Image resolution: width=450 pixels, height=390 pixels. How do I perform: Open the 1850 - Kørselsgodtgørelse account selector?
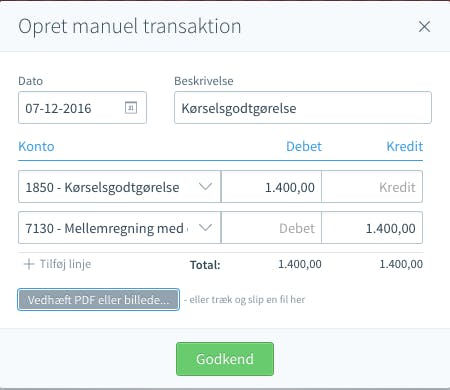[120, 187]
